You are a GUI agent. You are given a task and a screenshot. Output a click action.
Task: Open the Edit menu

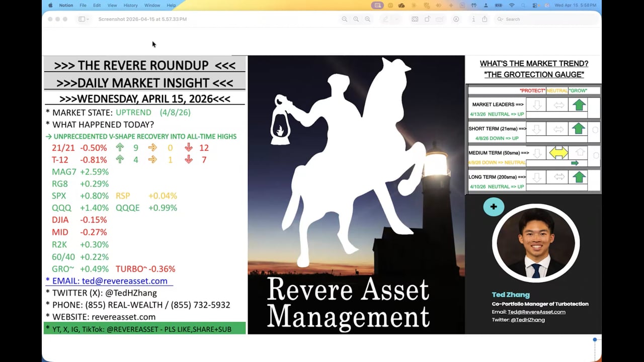tap(97, 6)
